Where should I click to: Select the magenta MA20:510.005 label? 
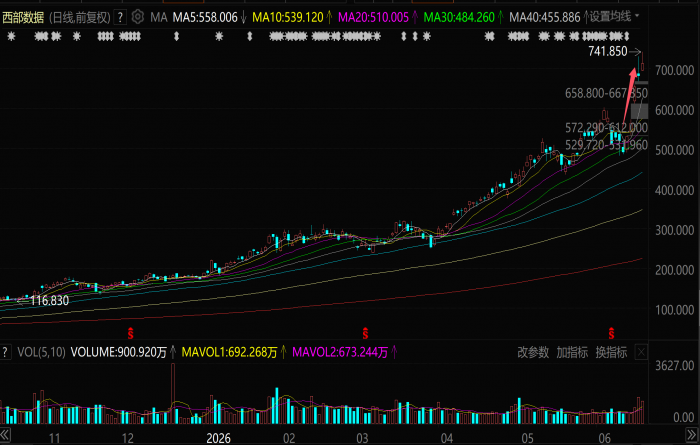pyautogui.click(x=373, y=17)
